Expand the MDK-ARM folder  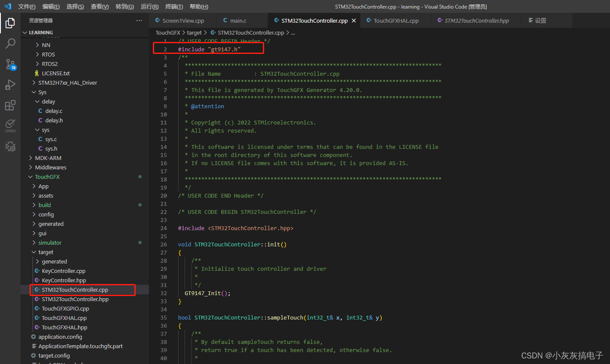[x=48, y=158]
